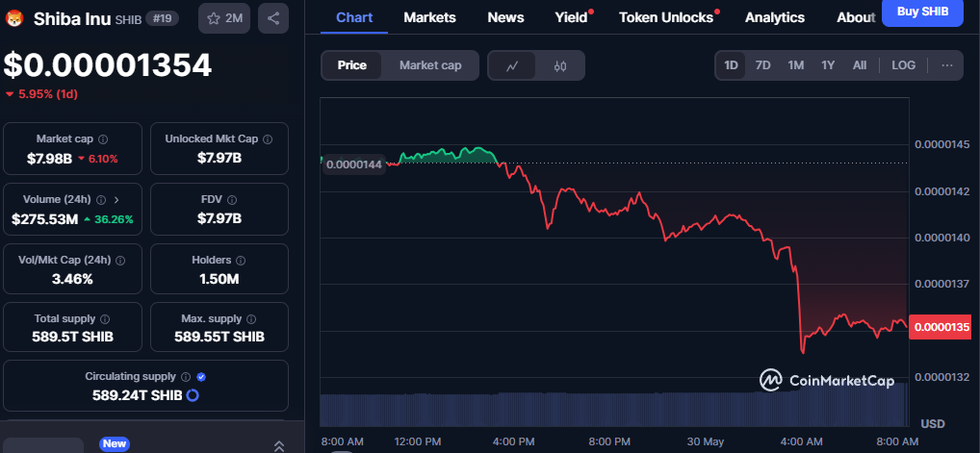
Task: Collapse the bottom panel double chevron
Action: point(279,446)
